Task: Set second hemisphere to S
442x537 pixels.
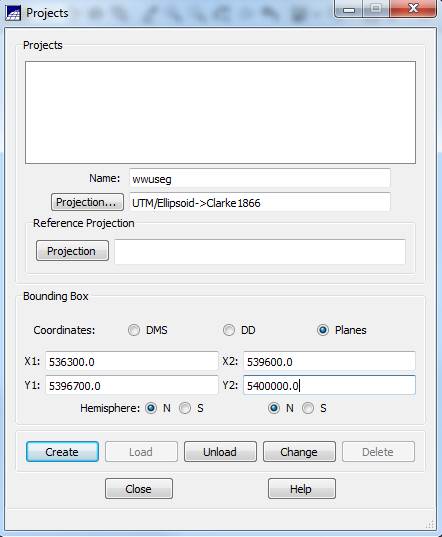Action: 308,408
